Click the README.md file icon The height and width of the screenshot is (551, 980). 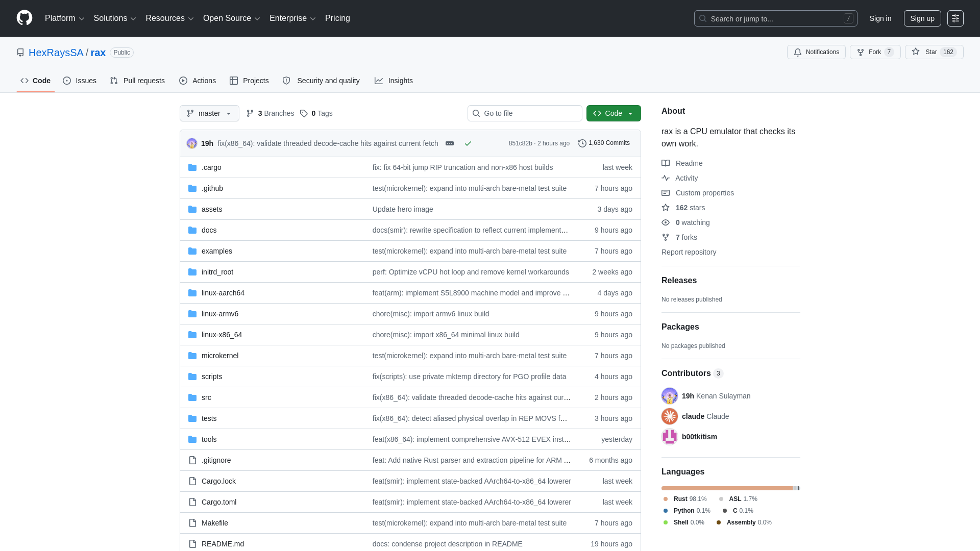pyautogui.click(x=192, y=544)
